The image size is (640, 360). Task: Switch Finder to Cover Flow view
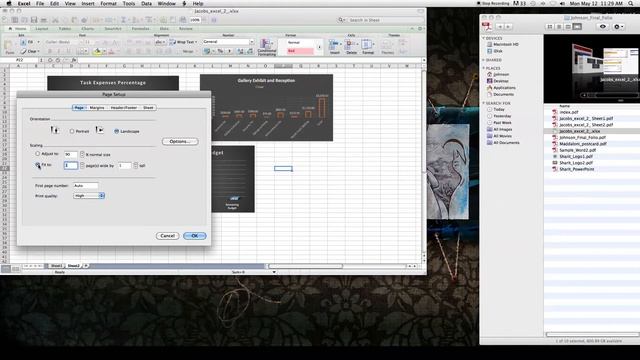point(577,27)
